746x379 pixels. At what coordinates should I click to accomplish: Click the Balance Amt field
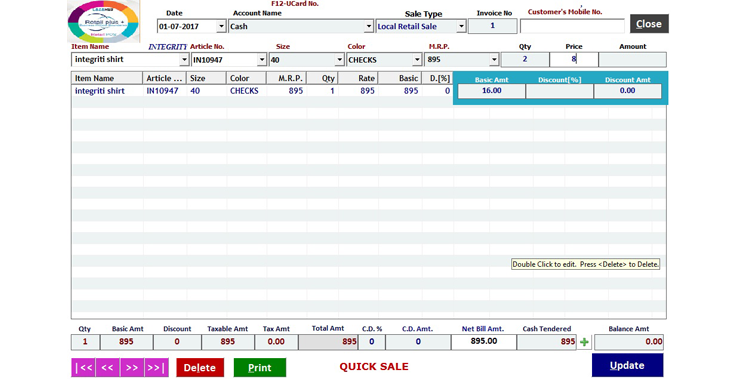click(628, 341)
